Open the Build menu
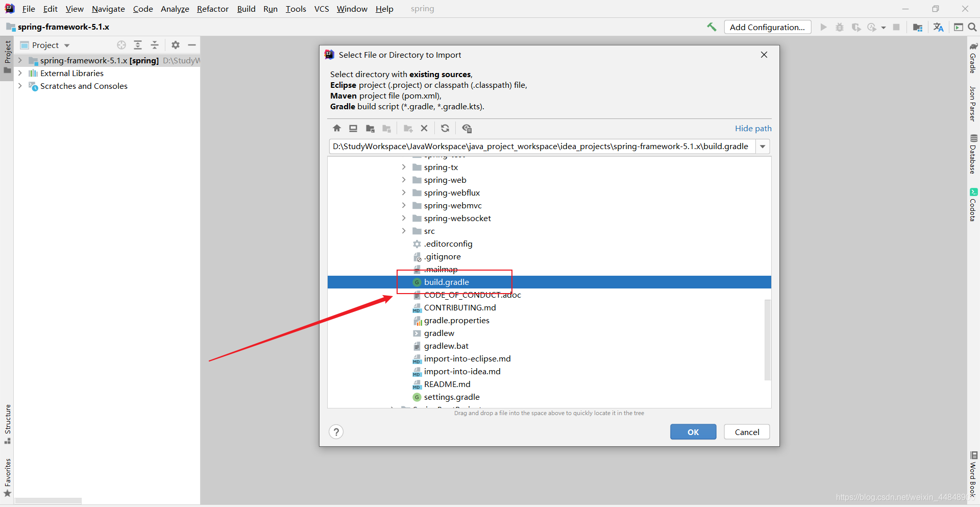Viewport: 980px width, 507px height. [246, 9]
